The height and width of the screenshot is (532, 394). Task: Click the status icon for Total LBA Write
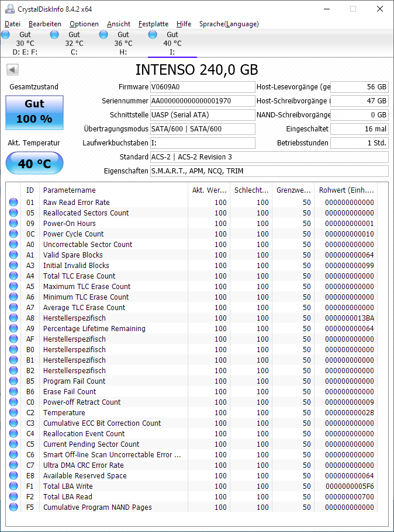click(x=13, y=486)
